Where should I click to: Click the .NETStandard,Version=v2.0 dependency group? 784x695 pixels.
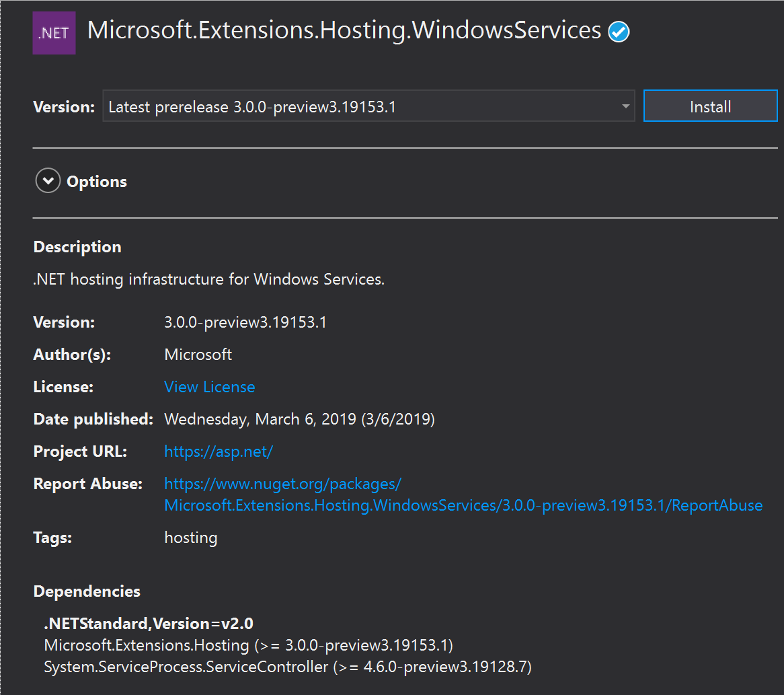(x=149, y=624)
